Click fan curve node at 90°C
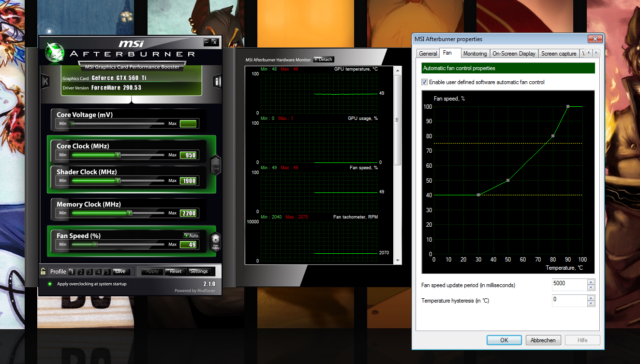 point(568,106)
